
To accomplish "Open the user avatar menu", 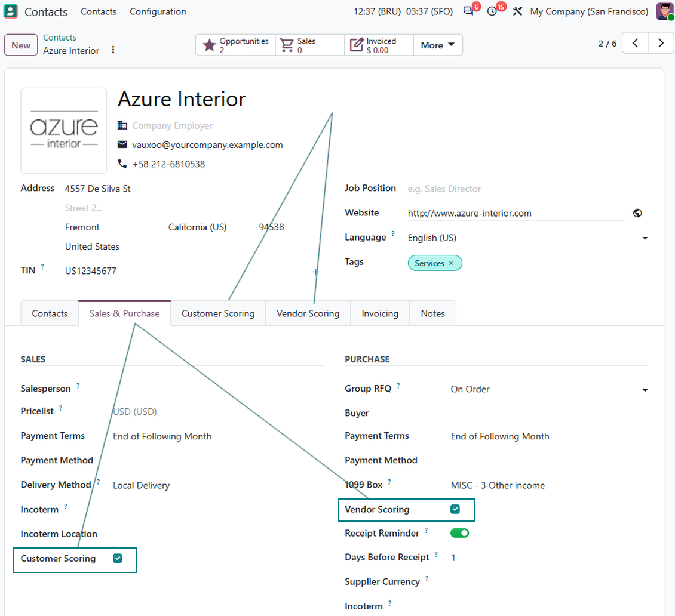I will (x=665, y=11).
